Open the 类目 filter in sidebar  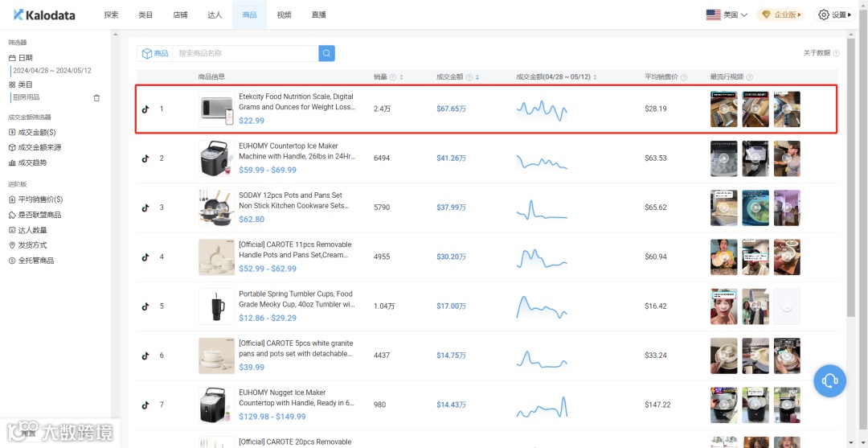[x=20, y=84]
